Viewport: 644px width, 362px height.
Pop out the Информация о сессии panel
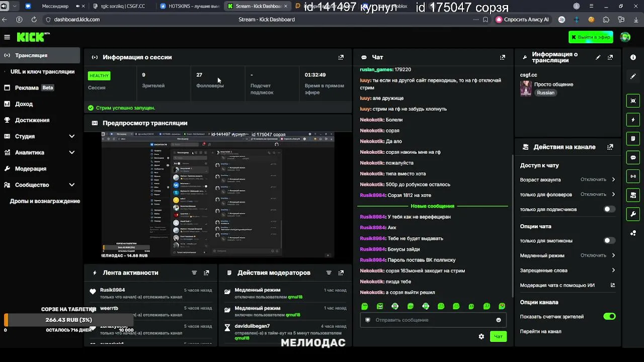[341, 57]
